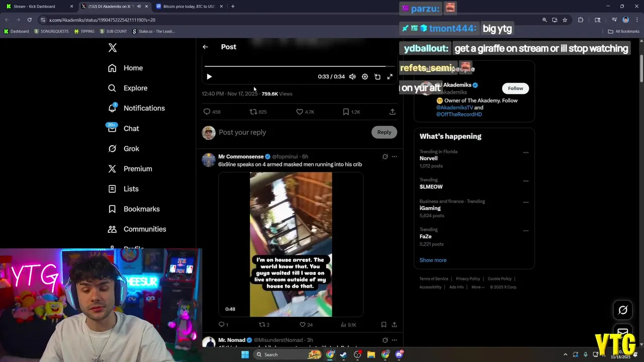Screen dimensions: 644x362
Task: Click the Reply button
Action: (384, 132)
